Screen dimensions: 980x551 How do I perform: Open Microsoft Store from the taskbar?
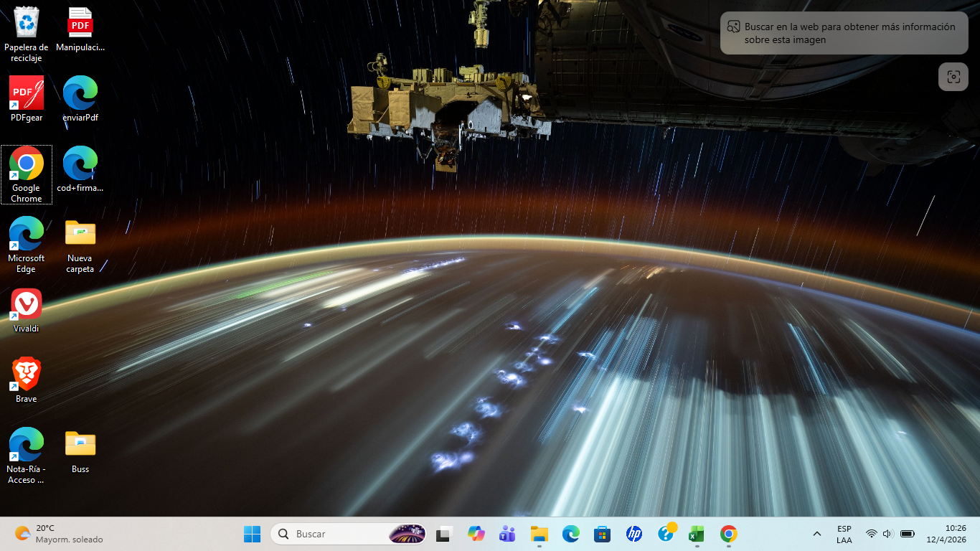pyautogui.click(x=602, y=534)
